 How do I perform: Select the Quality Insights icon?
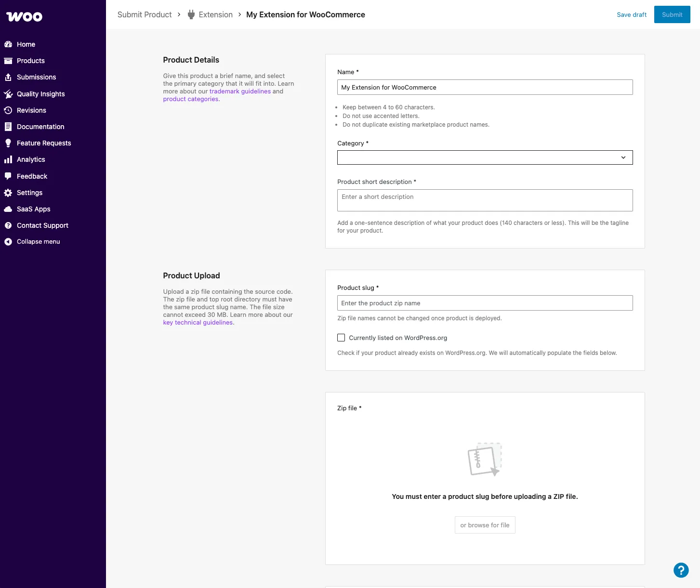(x=9, y=94)
